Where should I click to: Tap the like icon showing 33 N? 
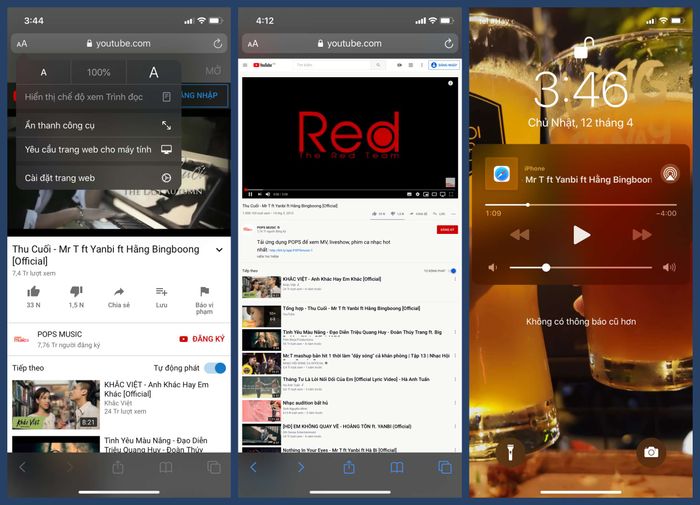[x=33, y=291]
